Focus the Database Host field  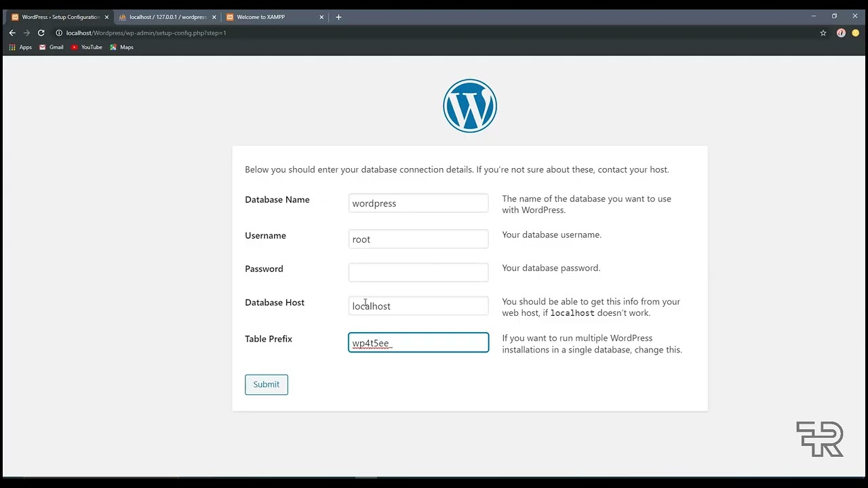(418, 306)
